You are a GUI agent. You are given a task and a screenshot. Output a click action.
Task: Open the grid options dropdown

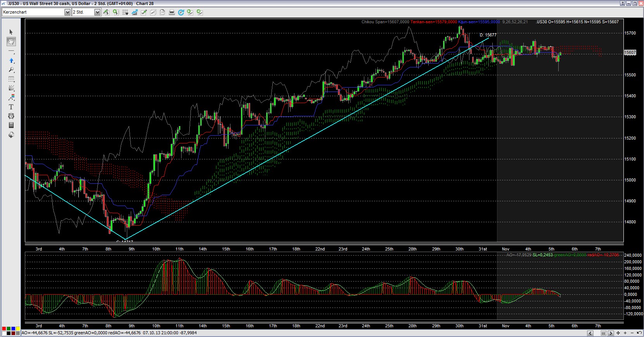coord(125,12)
